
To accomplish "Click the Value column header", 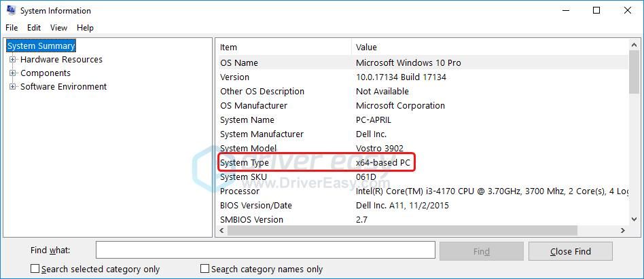I will [366, 48].
